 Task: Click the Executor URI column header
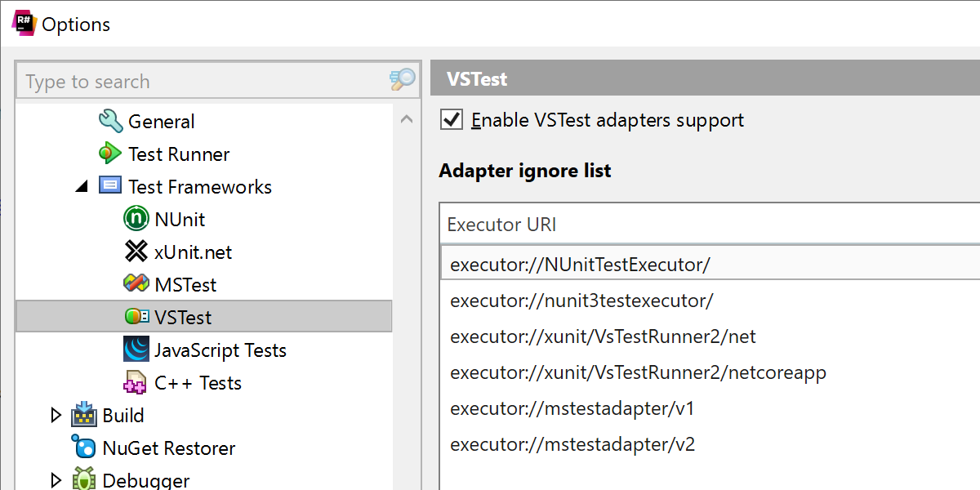coord(710,224)
